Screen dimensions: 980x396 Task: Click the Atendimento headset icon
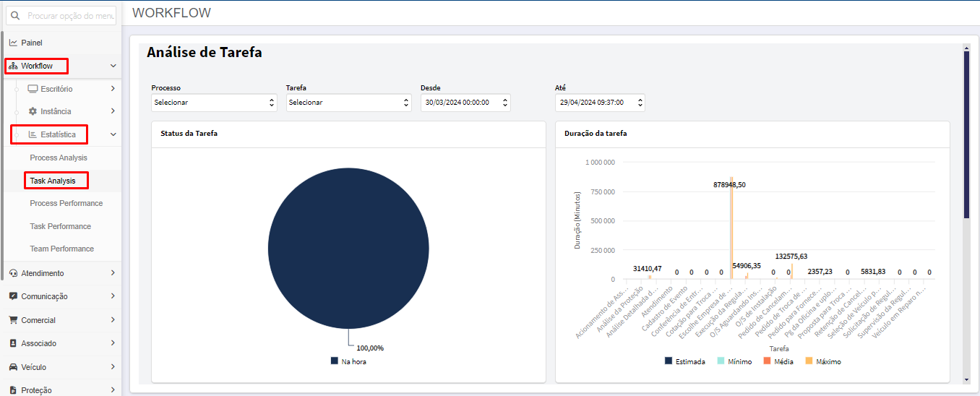(14, 273)
